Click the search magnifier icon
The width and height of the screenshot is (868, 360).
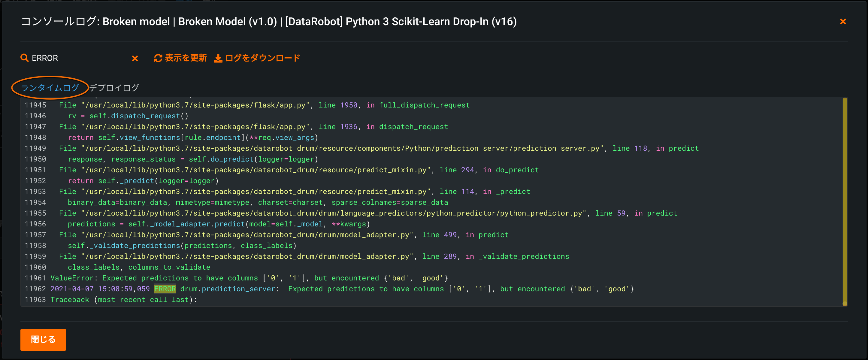[24, 58]
